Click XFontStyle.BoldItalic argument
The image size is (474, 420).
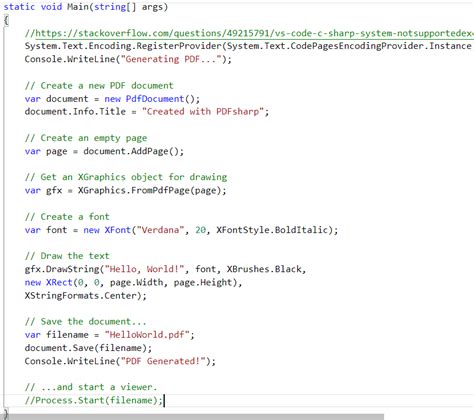coord(272,230)
